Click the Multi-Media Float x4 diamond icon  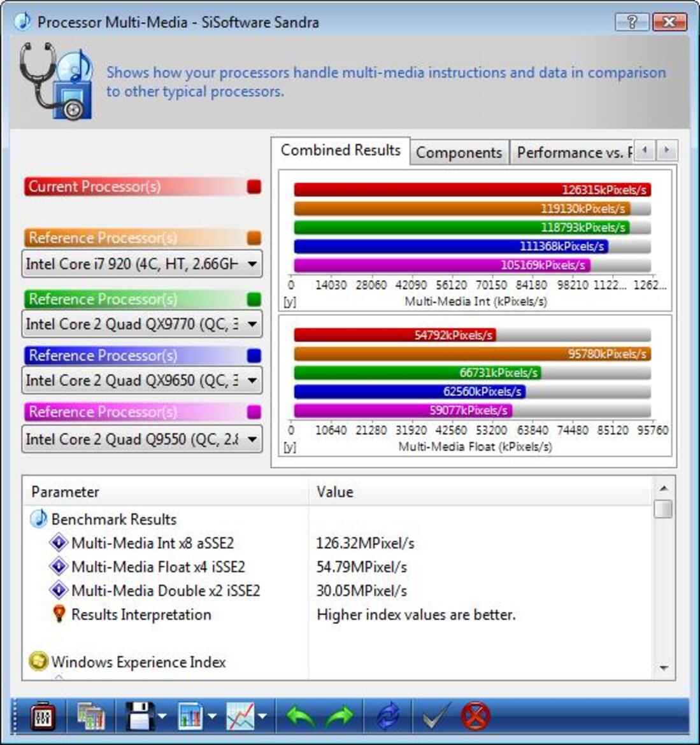point(59,566)
